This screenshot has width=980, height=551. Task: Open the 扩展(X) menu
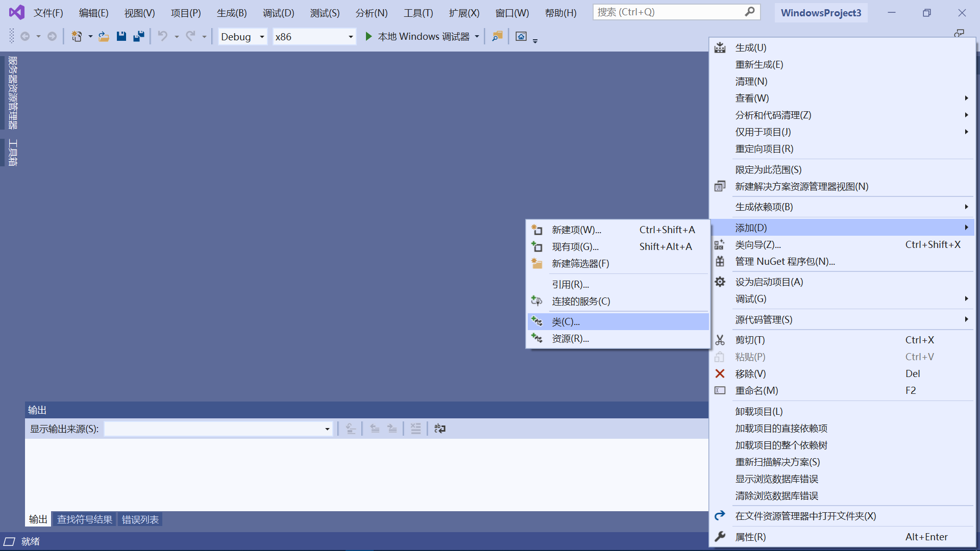(x=464, y=13)
